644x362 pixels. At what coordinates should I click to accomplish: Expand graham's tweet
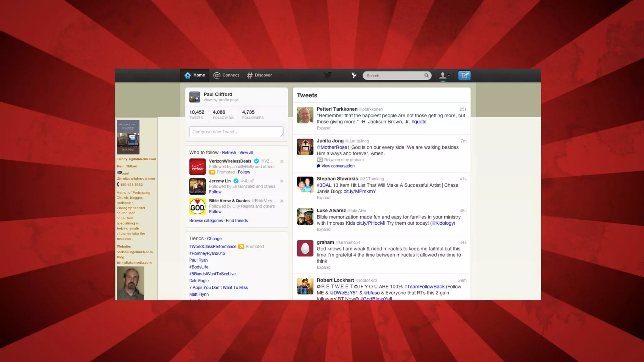click(324, 268)
